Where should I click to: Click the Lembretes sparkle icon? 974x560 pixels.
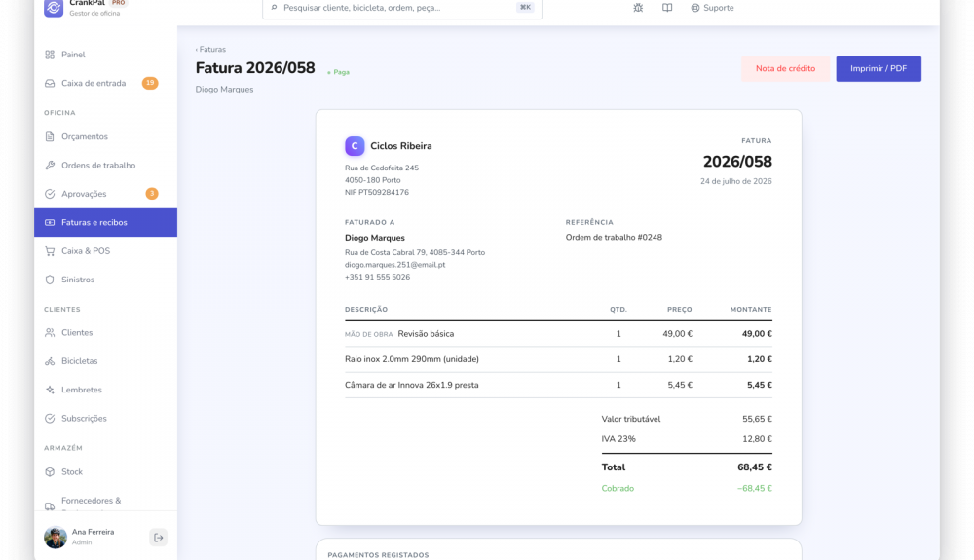pos(50,390)
